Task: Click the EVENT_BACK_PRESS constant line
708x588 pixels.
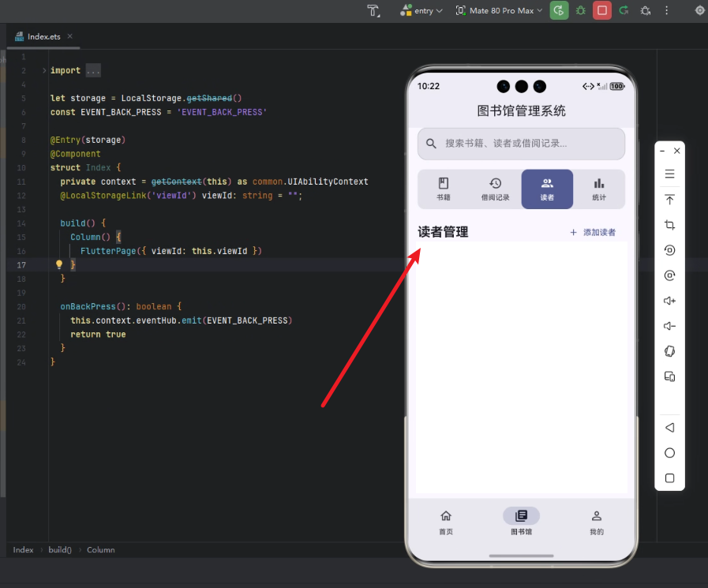Action: 159,112
